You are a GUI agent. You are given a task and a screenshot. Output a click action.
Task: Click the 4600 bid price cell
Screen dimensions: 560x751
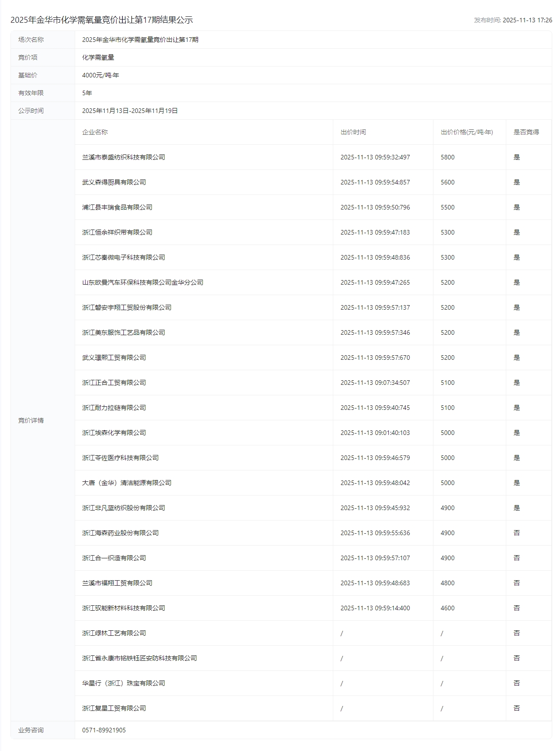(x=447, y=608)
